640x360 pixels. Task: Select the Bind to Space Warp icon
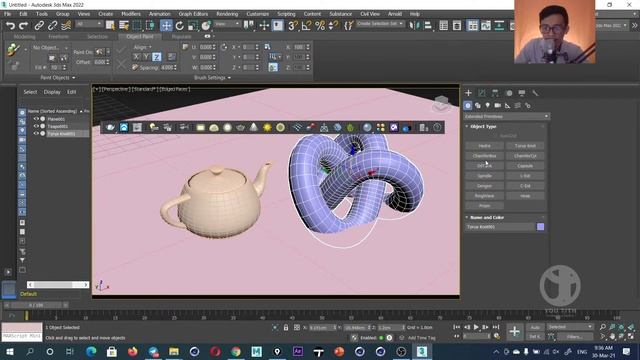click(x=66, y=26)
